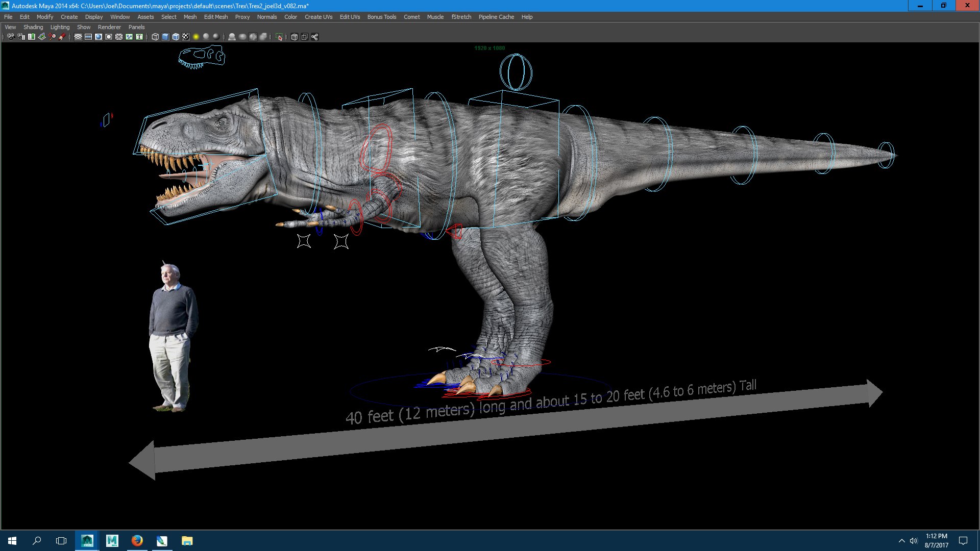Screen dimensions: 980x551
Task: Select the Grease Pencil tool icon
Action: [x=62, y=37]
